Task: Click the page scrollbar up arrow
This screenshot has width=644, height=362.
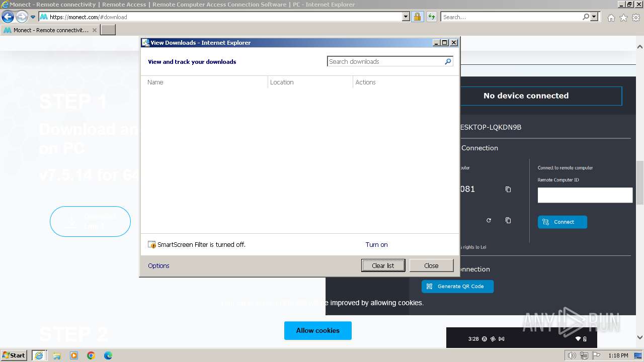Action: point(640,47)
